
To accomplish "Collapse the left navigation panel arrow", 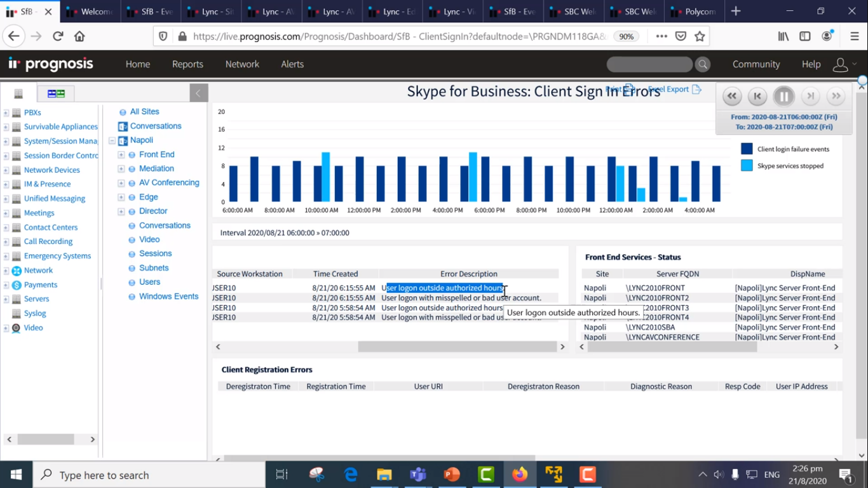I will (x=198, y=93).
